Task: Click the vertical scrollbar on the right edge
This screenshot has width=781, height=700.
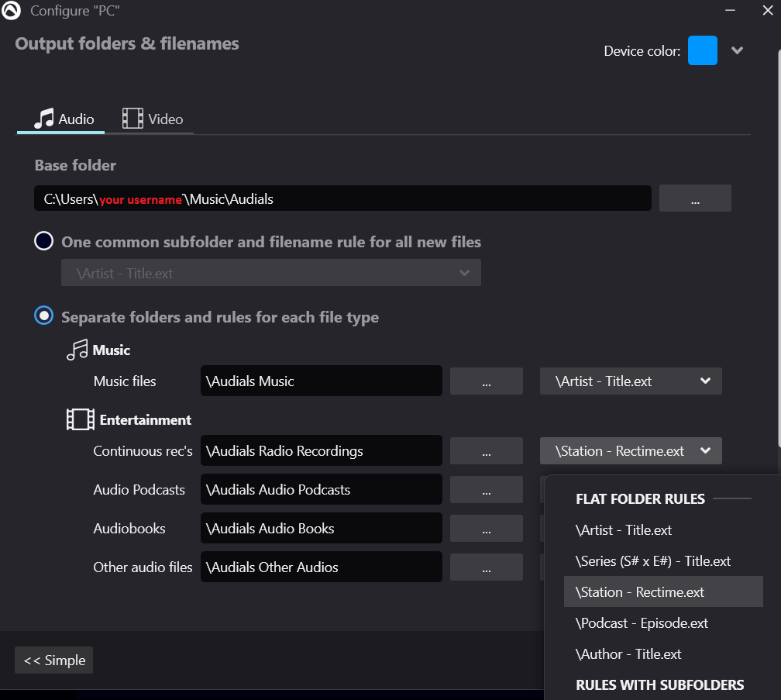Action: click(779, 249)
